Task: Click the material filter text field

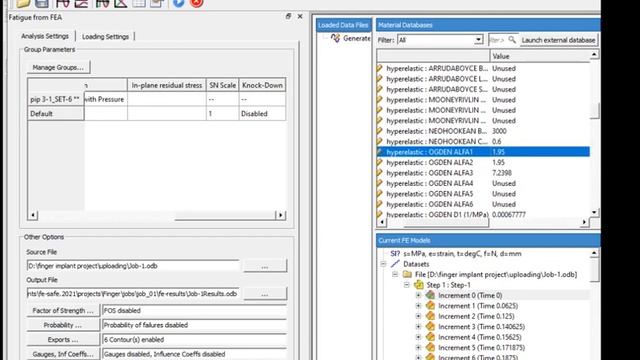Action: [497, 40]
